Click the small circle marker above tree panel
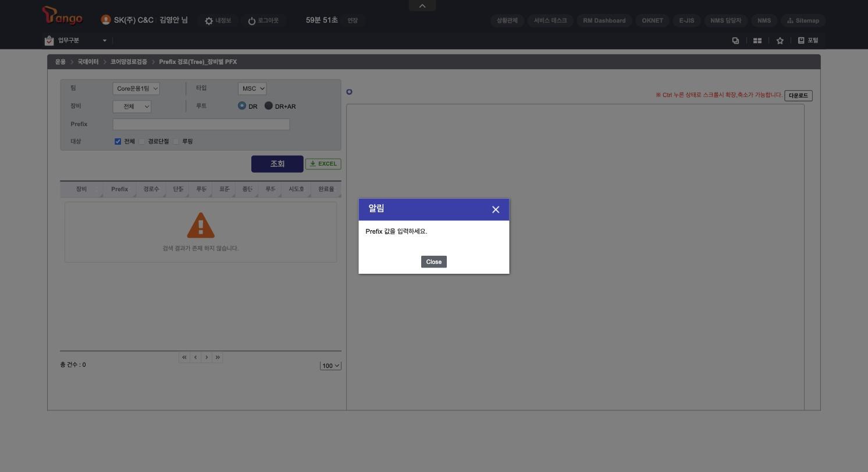Image resolution: width=868 pixels, height=472 pixels. (x=349, y=92)
